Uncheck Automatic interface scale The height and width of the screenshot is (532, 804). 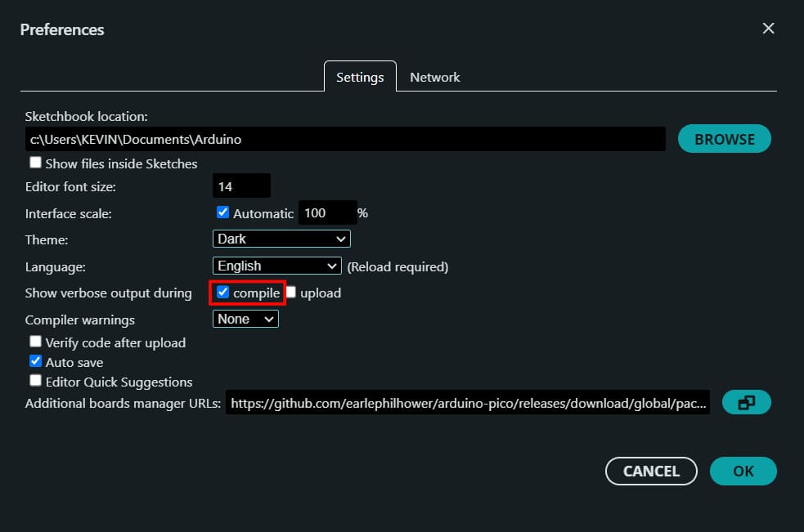click(x=222, y=212)
